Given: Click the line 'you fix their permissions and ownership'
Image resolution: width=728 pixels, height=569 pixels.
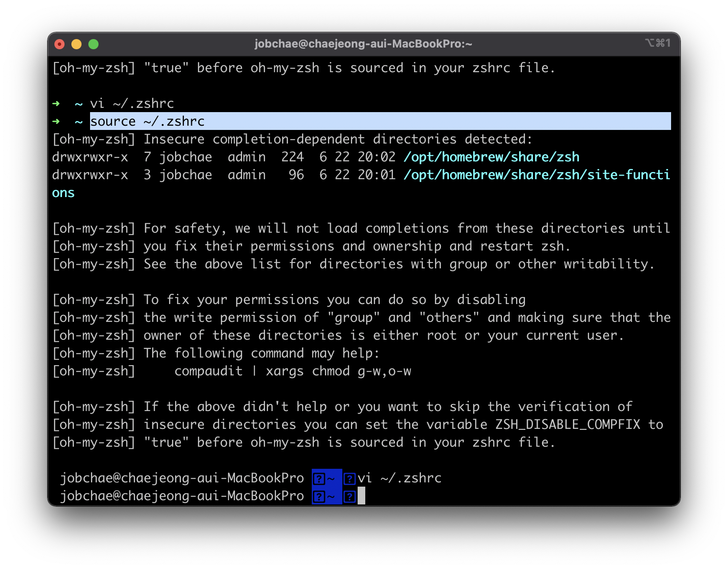Looking at the screenshot, I should point(311,246).
